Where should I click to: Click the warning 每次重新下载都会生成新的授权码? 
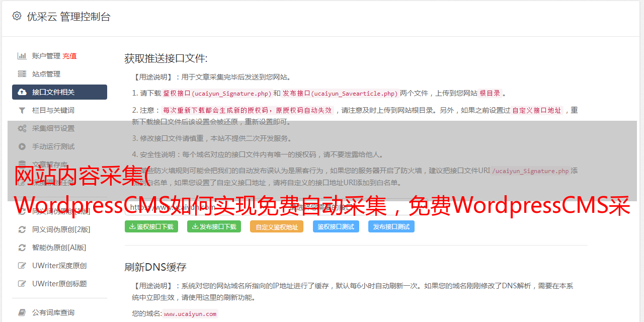pyautogui.click(x=248, y=110)
